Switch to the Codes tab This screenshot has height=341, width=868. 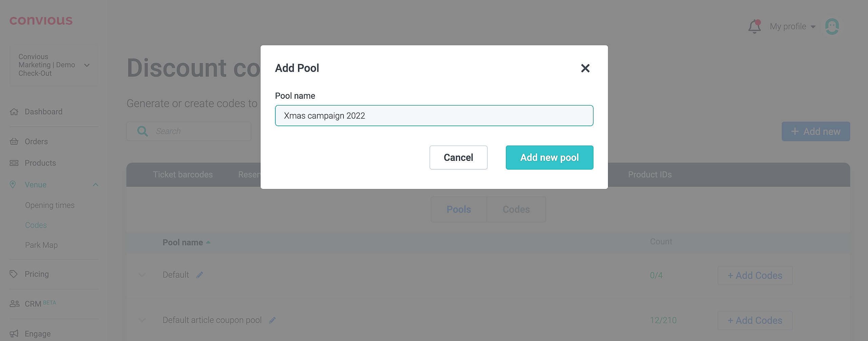click(516, 209)
